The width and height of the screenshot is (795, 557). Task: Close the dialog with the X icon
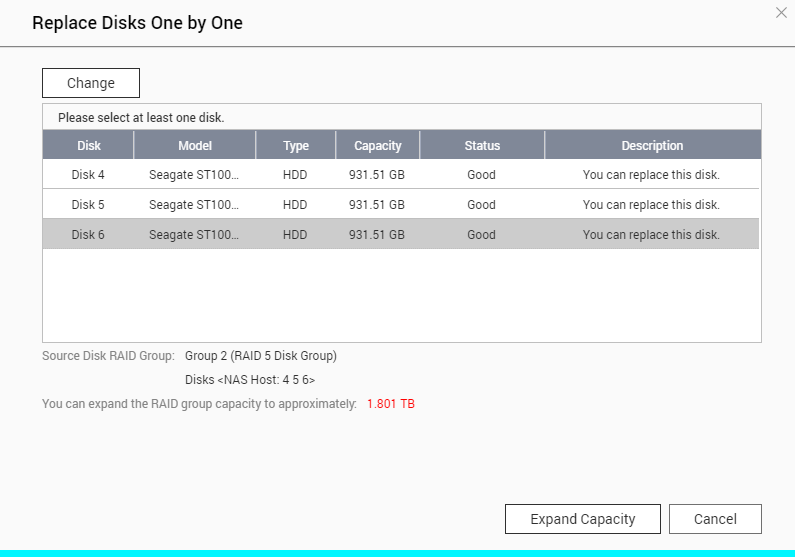781,13
